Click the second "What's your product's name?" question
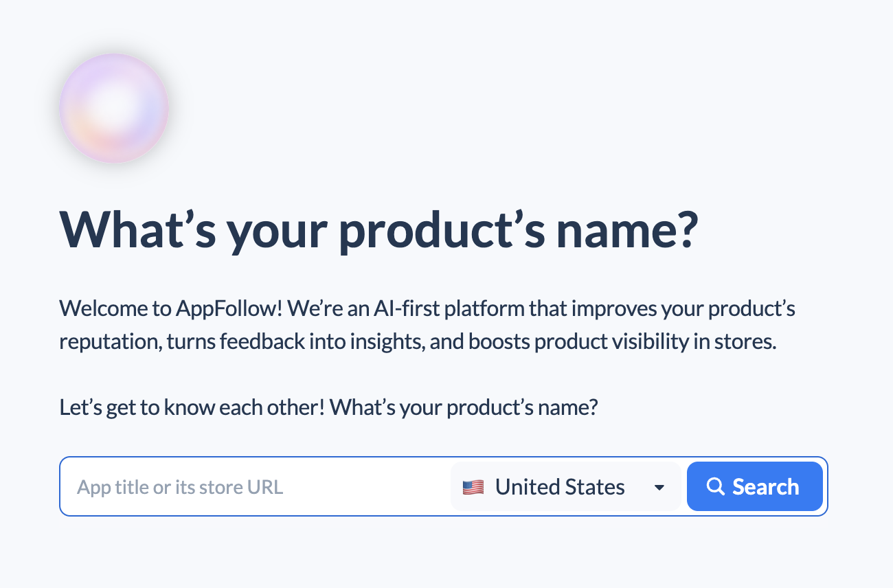893x588 pixels. pos(464,407)
